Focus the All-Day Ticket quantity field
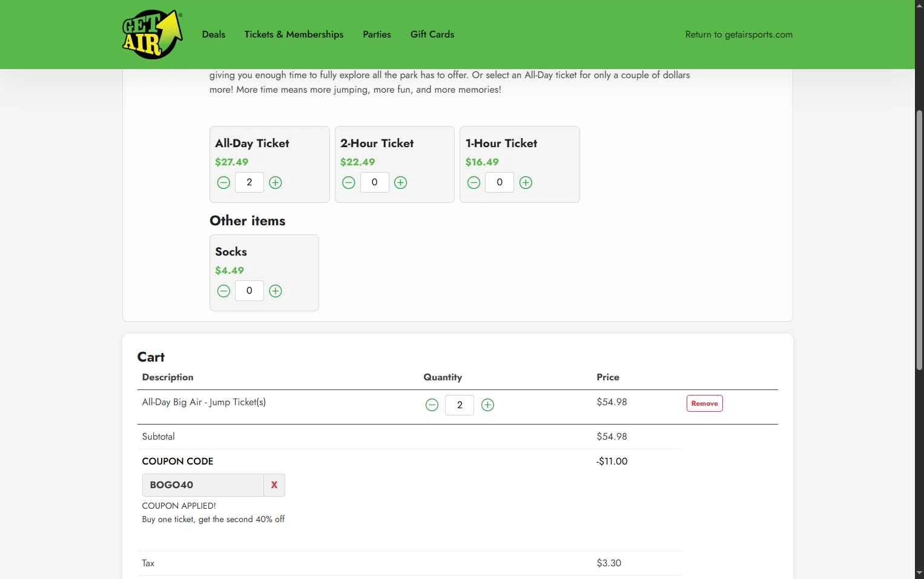 pos(249,182)
